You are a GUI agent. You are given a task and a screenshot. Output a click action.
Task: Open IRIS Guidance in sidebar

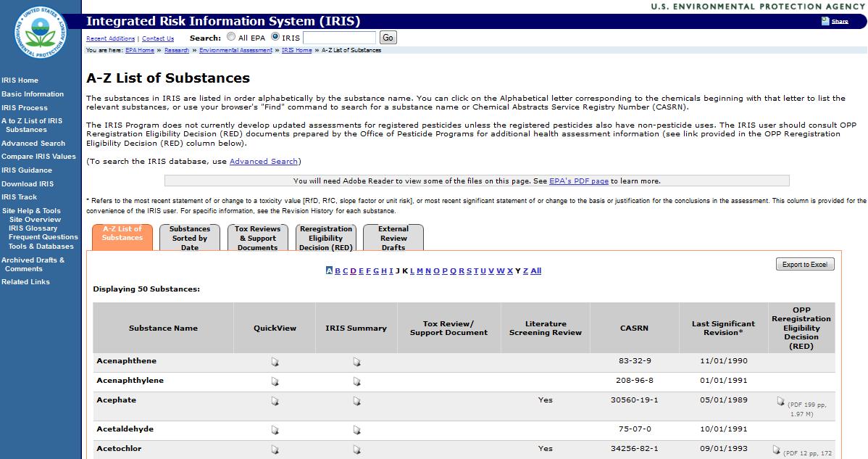(x=27, y=170)
